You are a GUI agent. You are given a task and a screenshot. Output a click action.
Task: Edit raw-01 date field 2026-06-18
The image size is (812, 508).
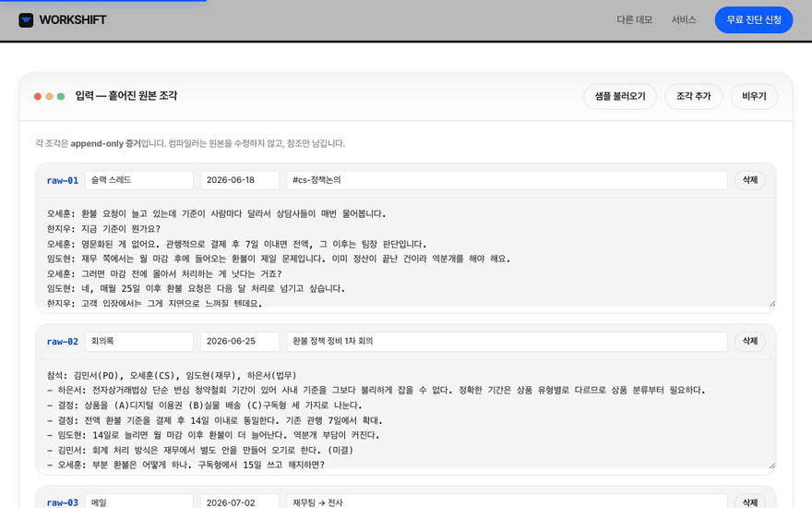[240, 180]
